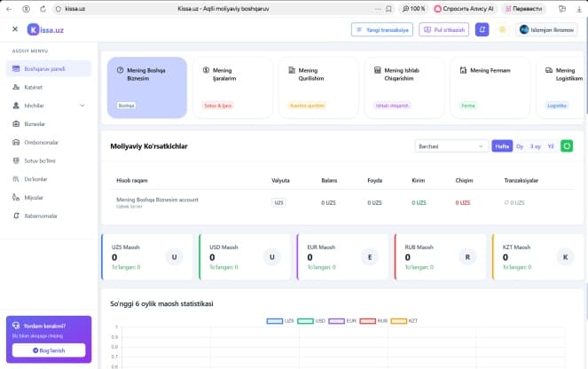Screen dimensions: 588x369
Task: Click the green refresh button
Action: click(x=567, y=146)
